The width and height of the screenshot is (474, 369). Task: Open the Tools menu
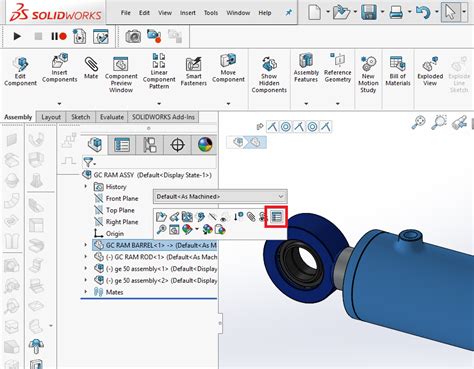211,13
